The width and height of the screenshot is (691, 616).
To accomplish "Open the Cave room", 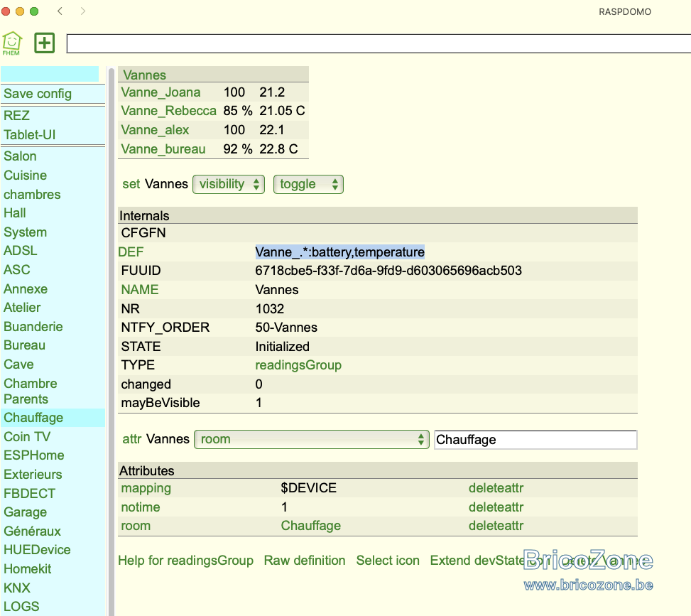I will pos(18,364).
